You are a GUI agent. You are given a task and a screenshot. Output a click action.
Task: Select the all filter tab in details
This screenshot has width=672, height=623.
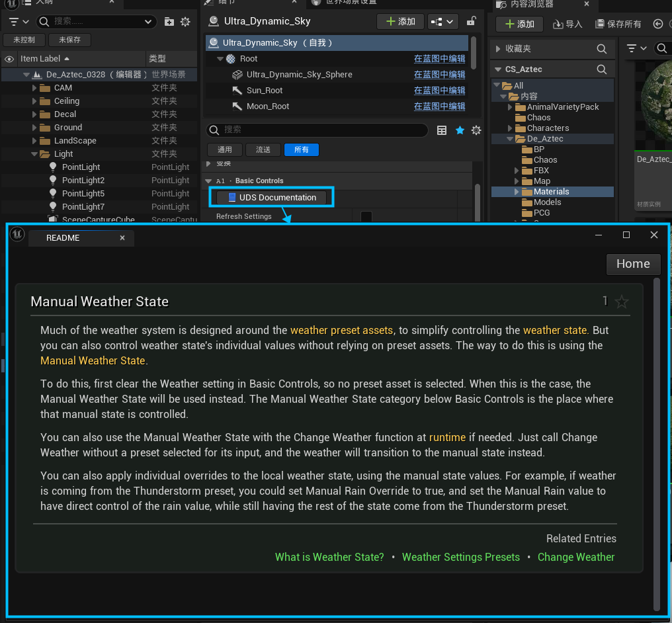pos(302,149)
